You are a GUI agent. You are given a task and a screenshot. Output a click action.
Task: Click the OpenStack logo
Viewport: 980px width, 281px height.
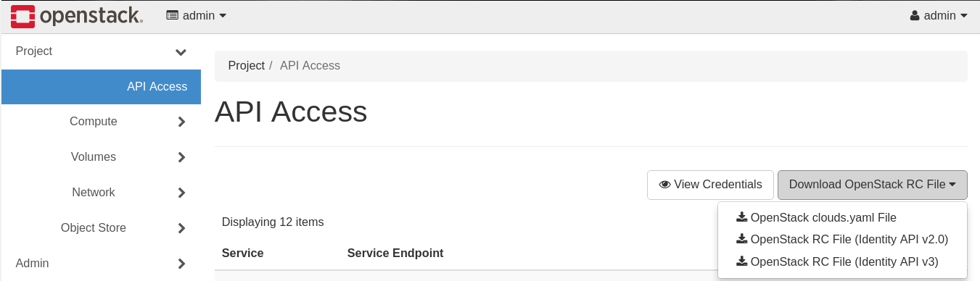tap(76, 16)
